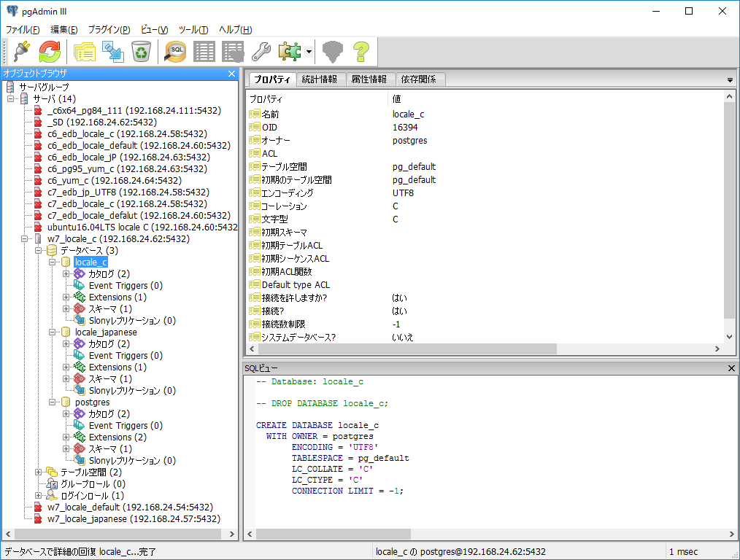Expand スキーマ under the postgres database
Screen dimensions: 740x560
point(66,449)
